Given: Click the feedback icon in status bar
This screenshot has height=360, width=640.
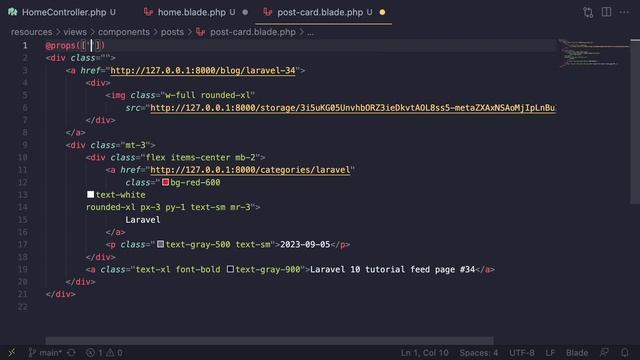Looking at the screenshot, I should (604, 352).
